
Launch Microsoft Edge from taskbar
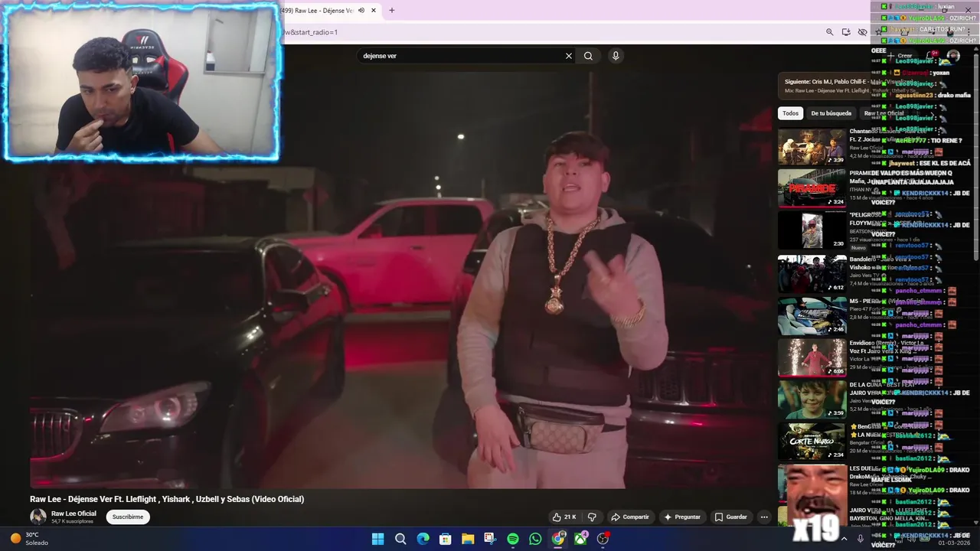pos(423,539)
